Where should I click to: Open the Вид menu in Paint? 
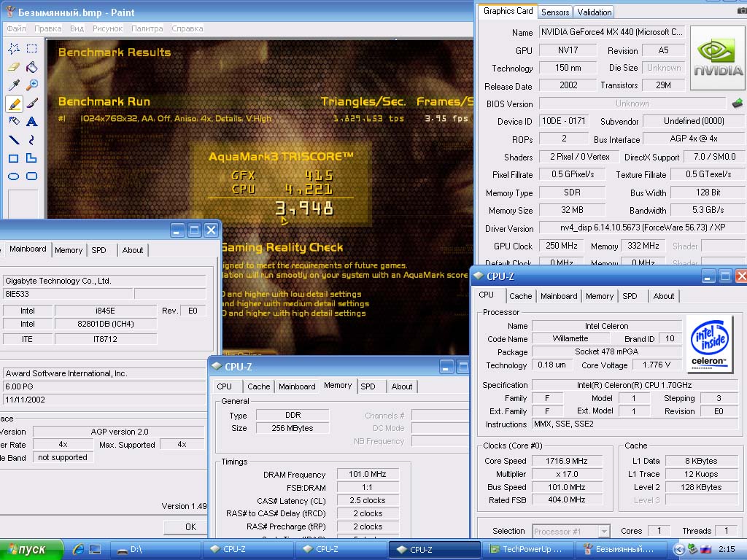[x=77, y=28]
